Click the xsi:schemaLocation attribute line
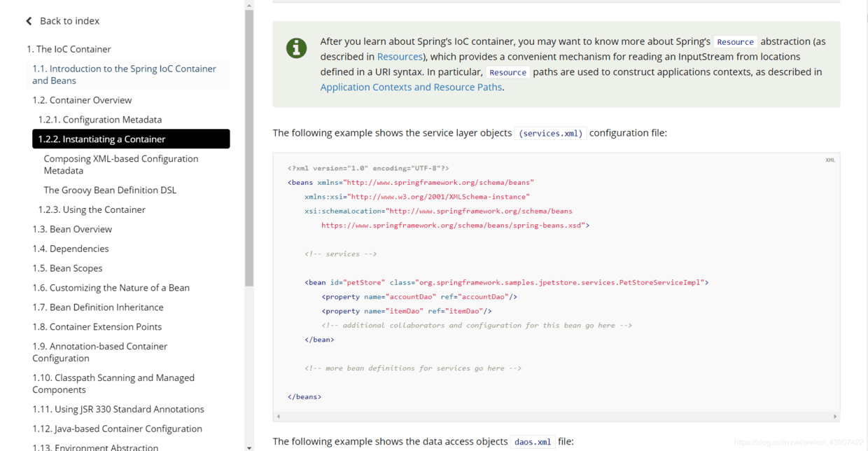 [x=438, y=211]
